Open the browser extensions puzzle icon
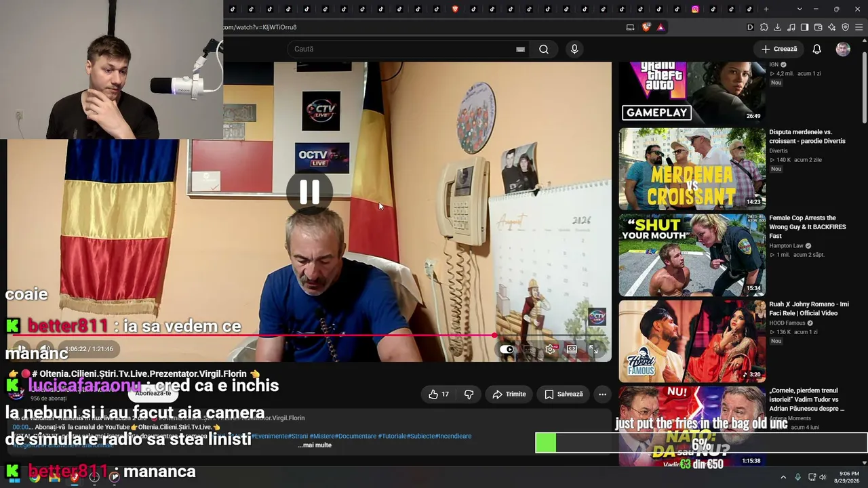The image size is (868, 488). pyautogui.click(x=764, y=27)
